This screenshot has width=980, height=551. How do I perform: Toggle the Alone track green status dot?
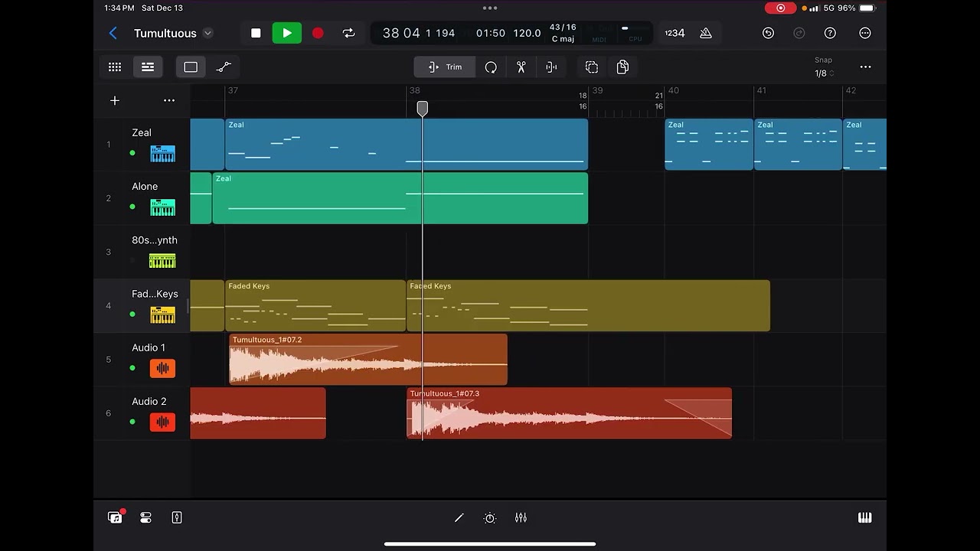pyautogui.click(x=132, y=207)
